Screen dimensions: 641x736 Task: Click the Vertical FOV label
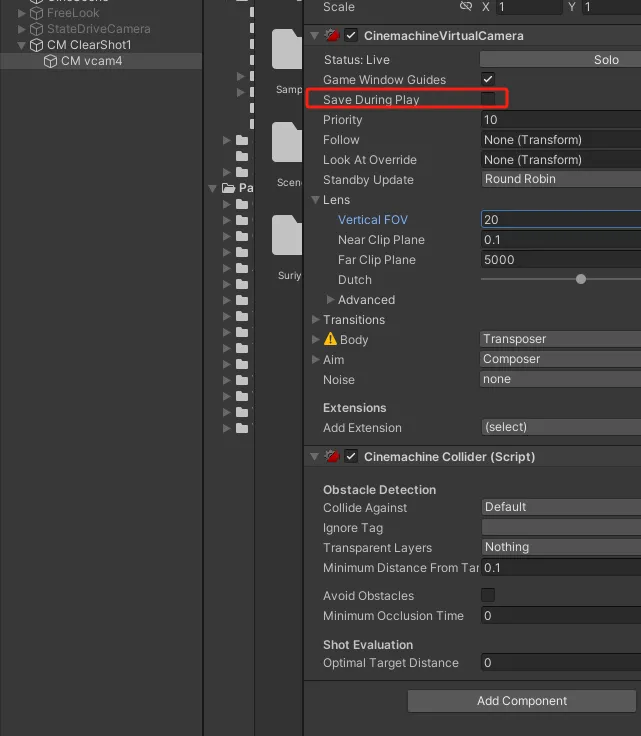(373, 220)
